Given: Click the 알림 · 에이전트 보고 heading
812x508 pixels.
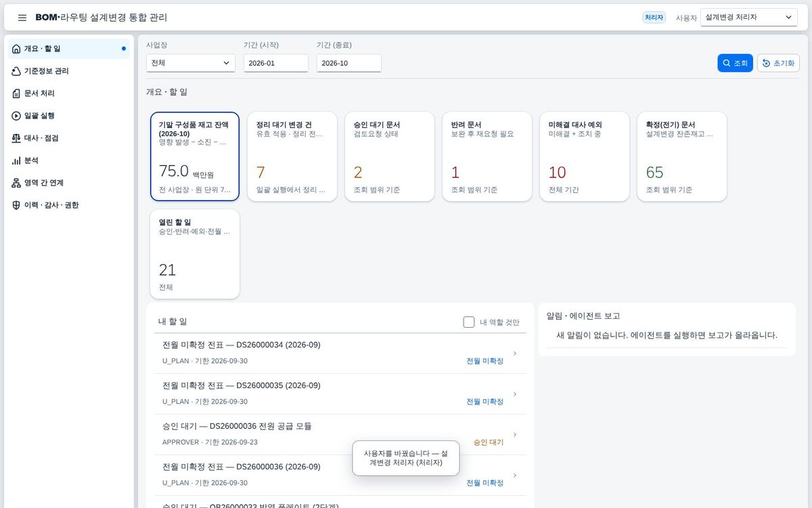Looking at the screenshot, I should (583, 316).
